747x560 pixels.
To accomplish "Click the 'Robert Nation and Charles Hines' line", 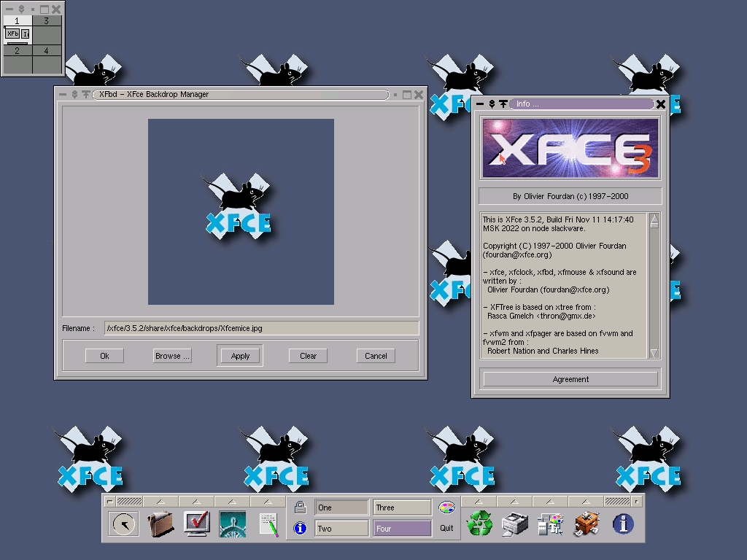I will pyautogui.click(x=543, y=351).
